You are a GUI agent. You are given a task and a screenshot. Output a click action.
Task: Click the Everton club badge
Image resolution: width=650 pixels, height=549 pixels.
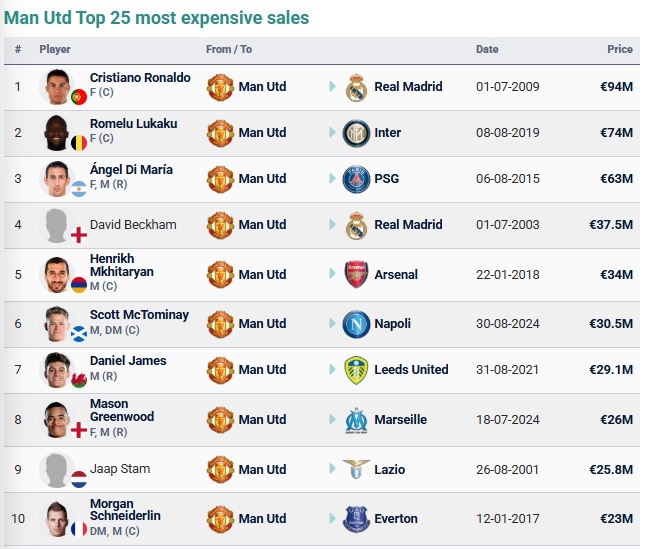tap(356, 519)
